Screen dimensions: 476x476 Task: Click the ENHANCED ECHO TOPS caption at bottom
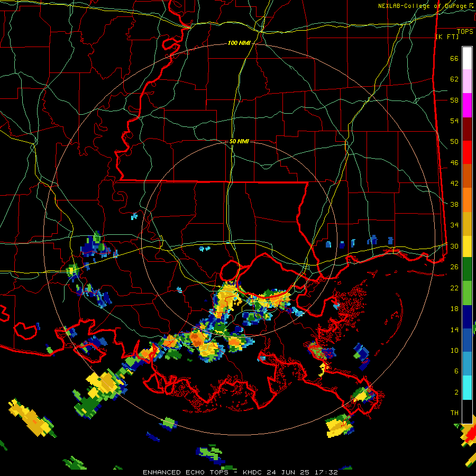point(240,472)
